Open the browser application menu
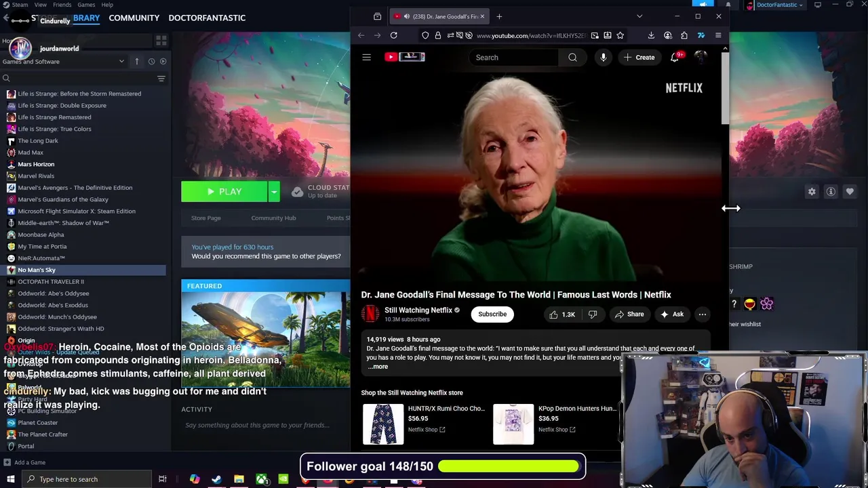The height and width of the screenshot is (488, 868). click(x=718, y=35)
